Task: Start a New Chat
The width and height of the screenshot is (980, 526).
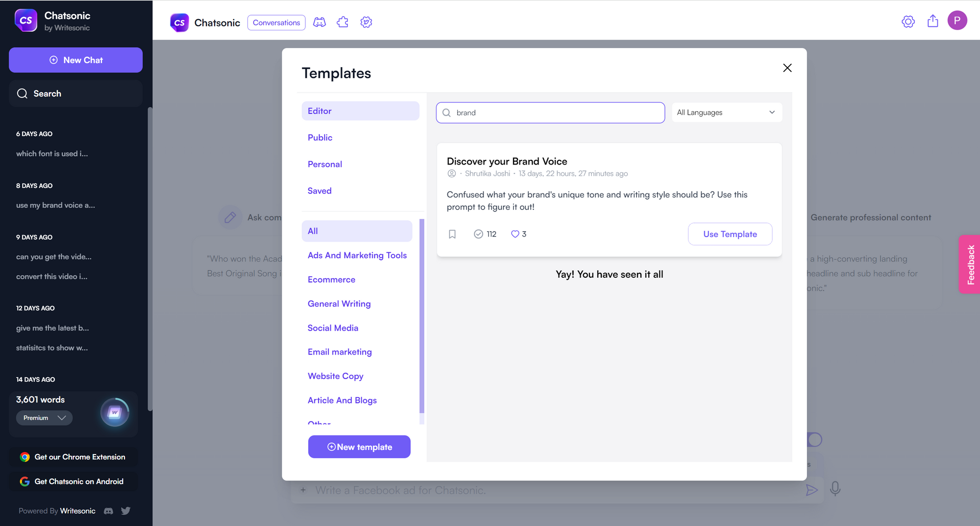Action: (75, 60)
